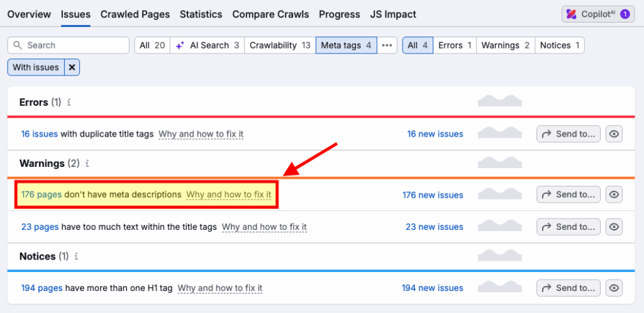Click the magnifier icon in Search box
This screenshot has width=644, height=313.
17,45
